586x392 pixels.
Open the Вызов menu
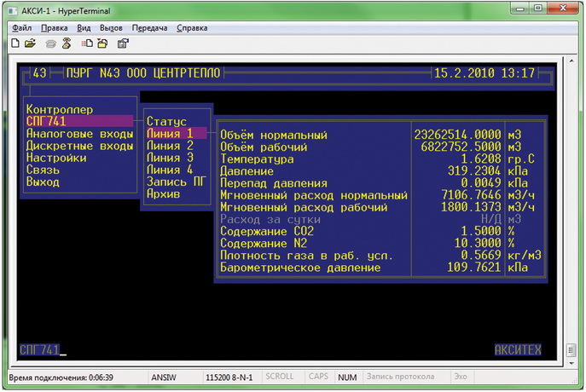coord(111,28)
